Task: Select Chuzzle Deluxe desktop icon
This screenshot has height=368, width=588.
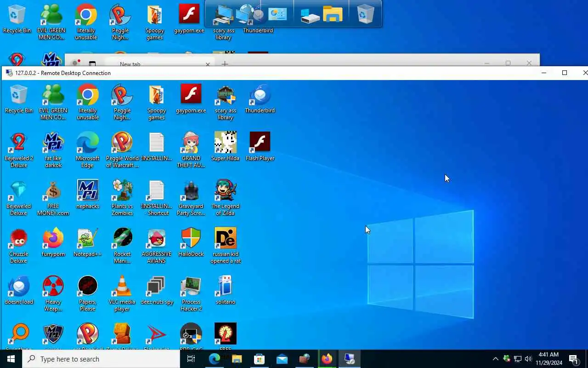Action: 19,246
